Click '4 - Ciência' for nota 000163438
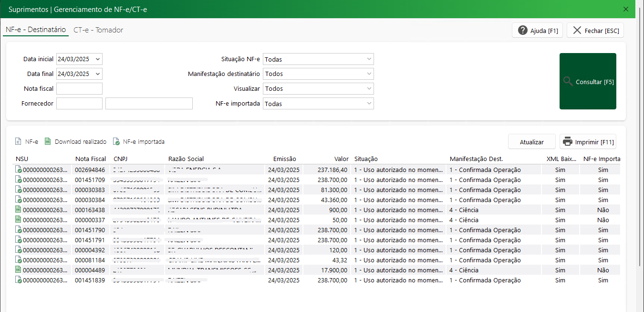This screenshot has height=312, width=644. (464, 210)
